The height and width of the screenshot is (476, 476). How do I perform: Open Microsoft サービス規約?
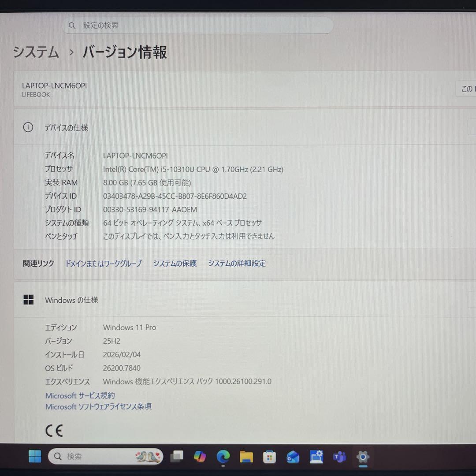(79, 395)
